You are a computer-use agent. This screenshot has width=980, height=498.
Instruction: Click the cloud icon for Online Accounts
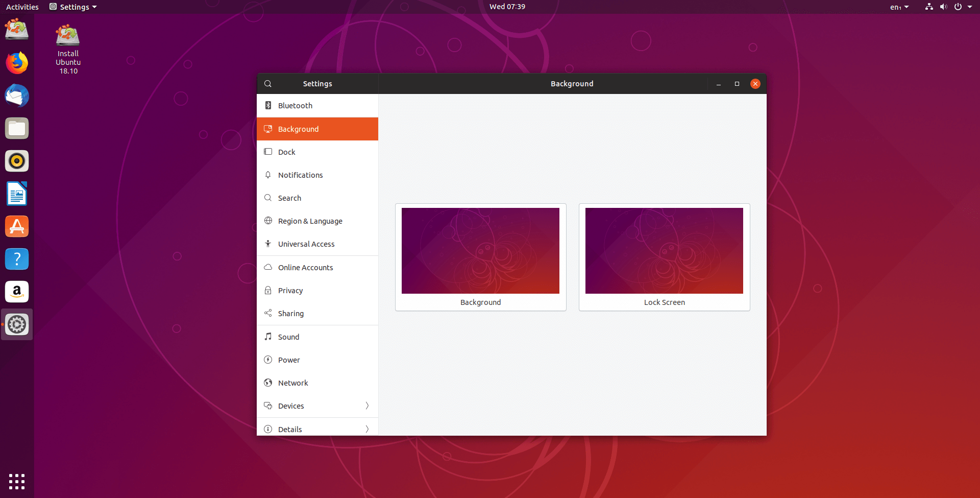268,267
